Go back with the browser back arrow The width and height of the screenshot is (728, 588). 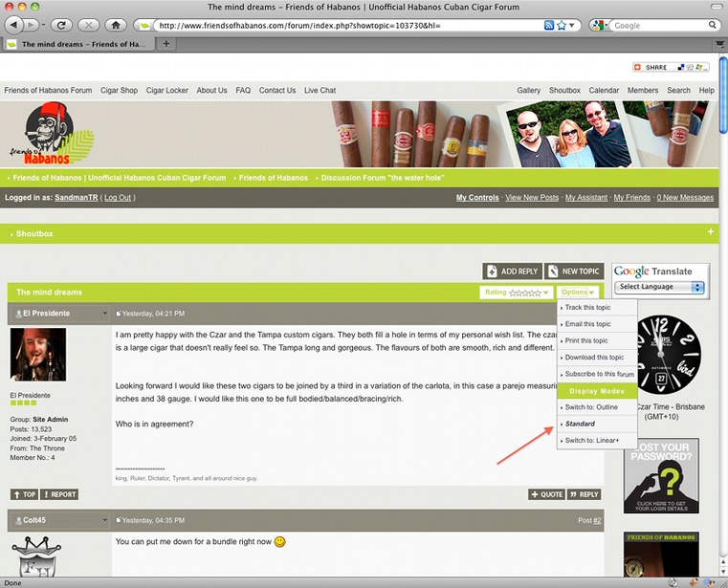coord(13,25)
